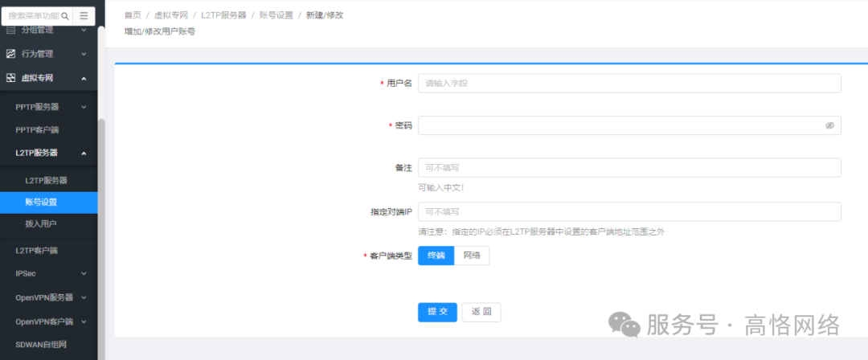The width and height of the screenshot is (868, 360).
Task: Go to 首页 breadcrumb link
Action: [x=133, y=15]
